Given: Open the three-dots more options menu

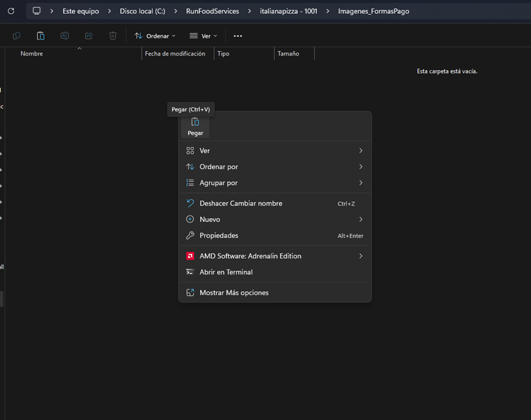Looking at the screenshot, I should [x=238, y=36].
